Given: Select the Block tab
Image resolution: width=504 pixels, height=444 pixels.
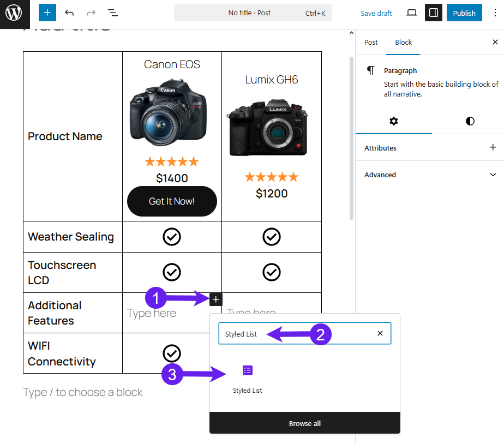Looking at the screenshot, I should (404, 42).
